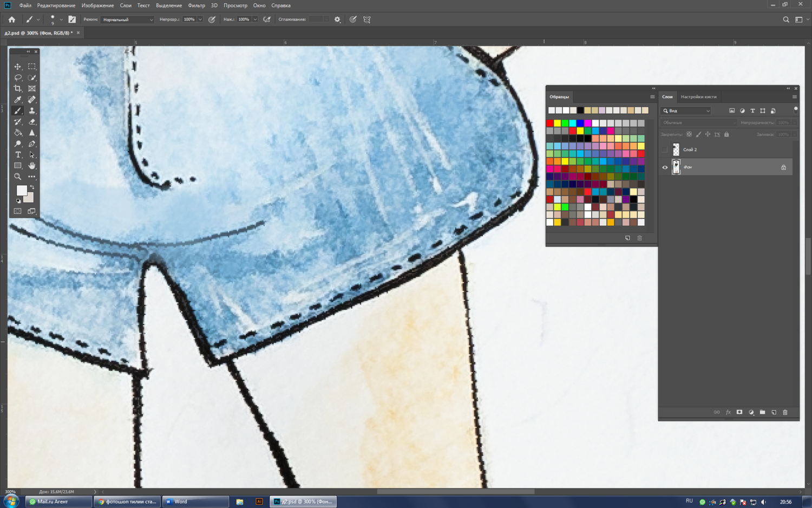Image resolution: width=812 pixels, height=508 pixels.
Task: Hide the Фон layer
Action: tap(665, 167)
